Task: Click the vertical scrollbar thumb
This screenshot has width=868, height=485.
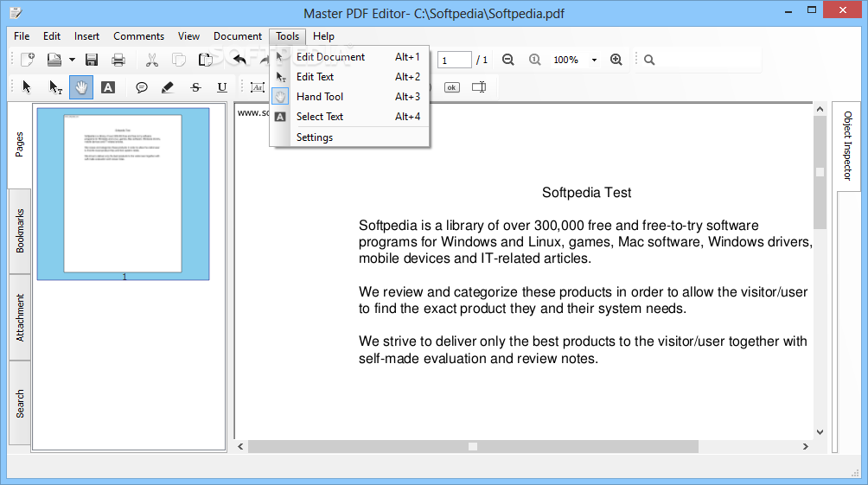Action: click(820, 172)
